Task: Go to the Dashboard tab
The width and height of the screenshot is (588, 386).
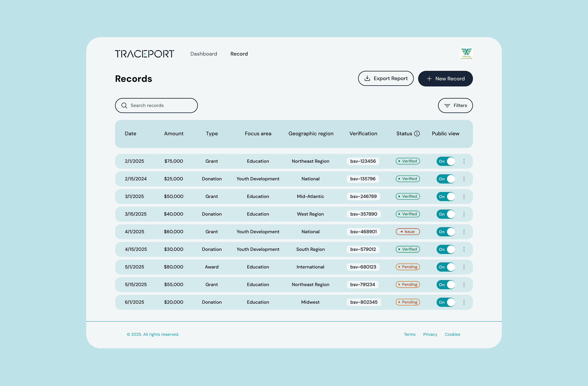Action: click(204, 54)
